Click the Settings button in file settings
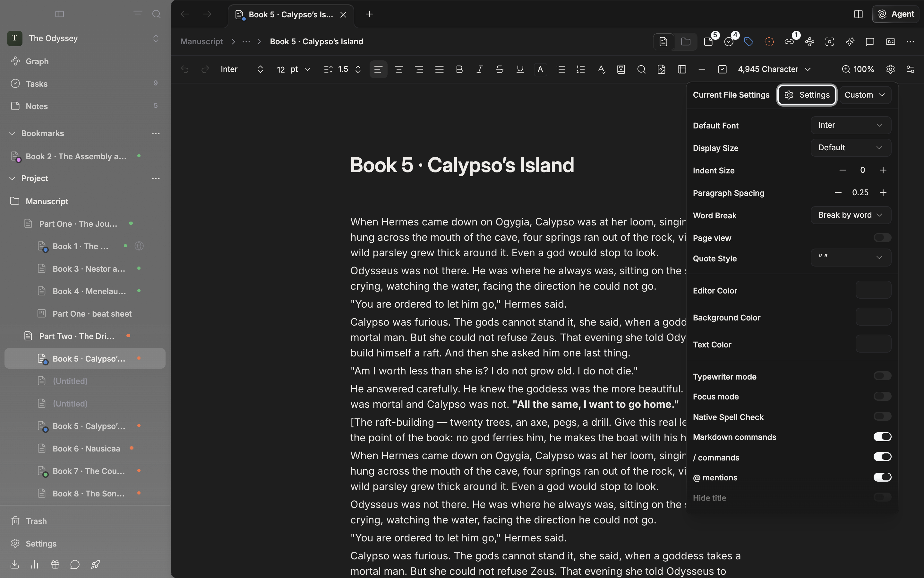The image size is (924, 578). pos(807,95)
